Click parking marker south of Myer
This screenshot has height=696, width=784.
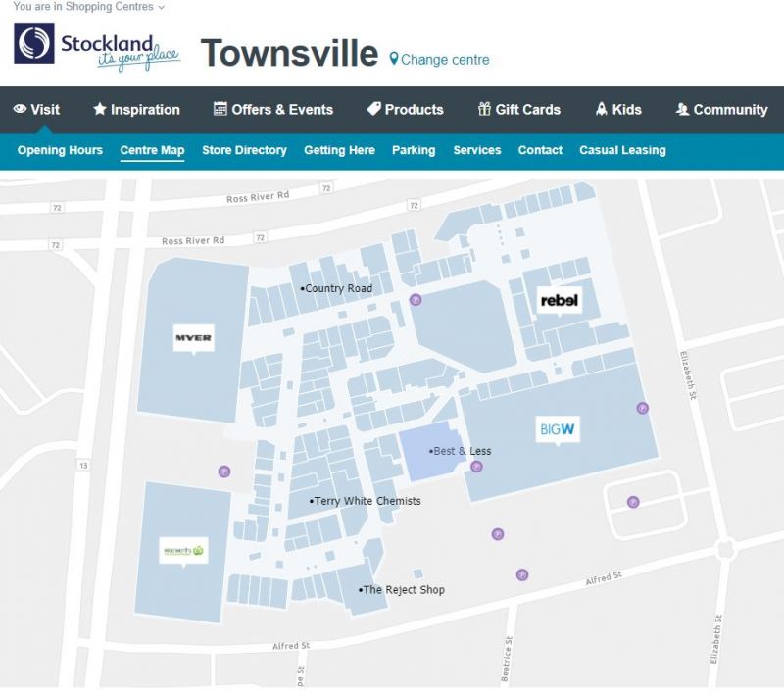coord(224,472)
